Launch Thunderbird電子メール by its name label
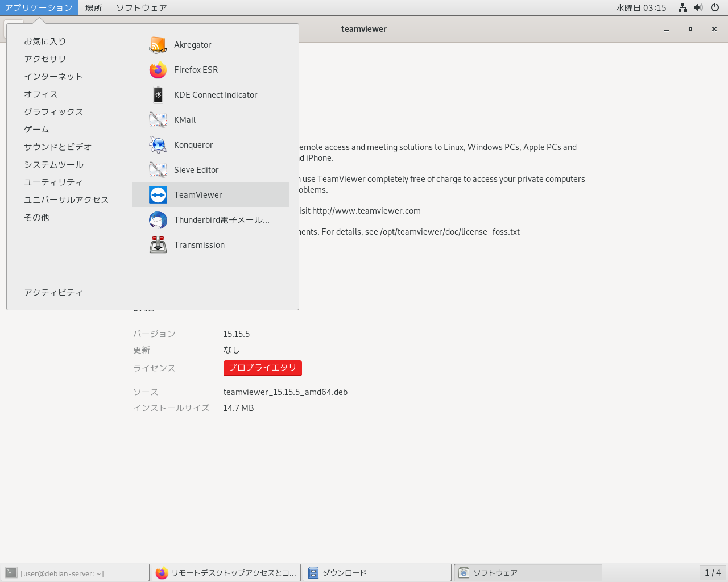Image resolution: width=728 pixels, height=582 pixels. [x=222, y=220]
